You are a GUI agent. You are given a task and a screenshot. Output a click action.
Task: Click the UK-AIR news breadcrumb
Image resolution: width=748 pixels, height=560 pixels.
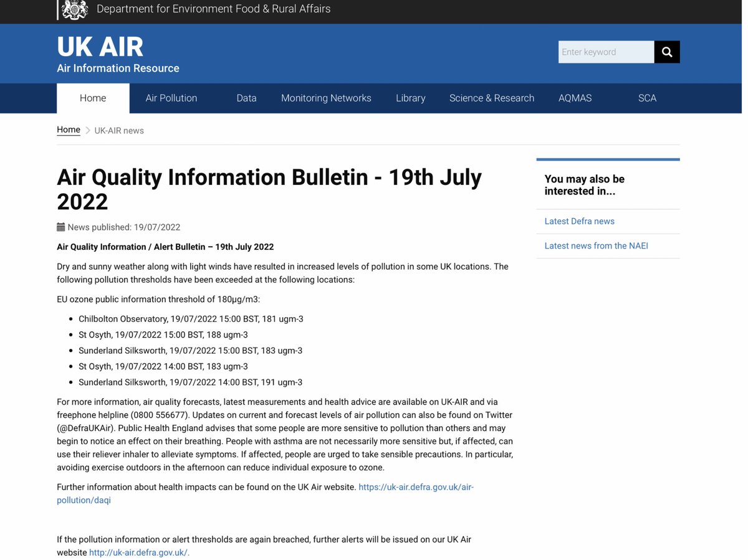(119, 131)
